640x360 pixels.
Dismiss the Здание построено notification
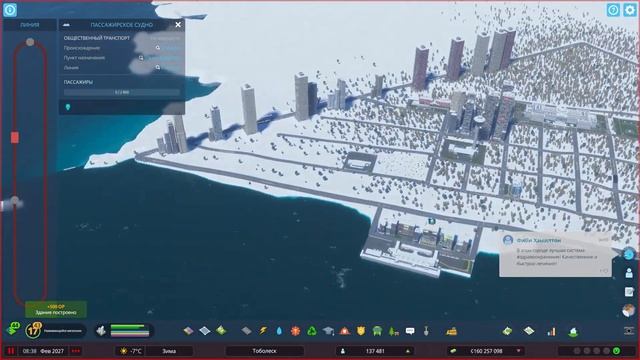[56, 309]
